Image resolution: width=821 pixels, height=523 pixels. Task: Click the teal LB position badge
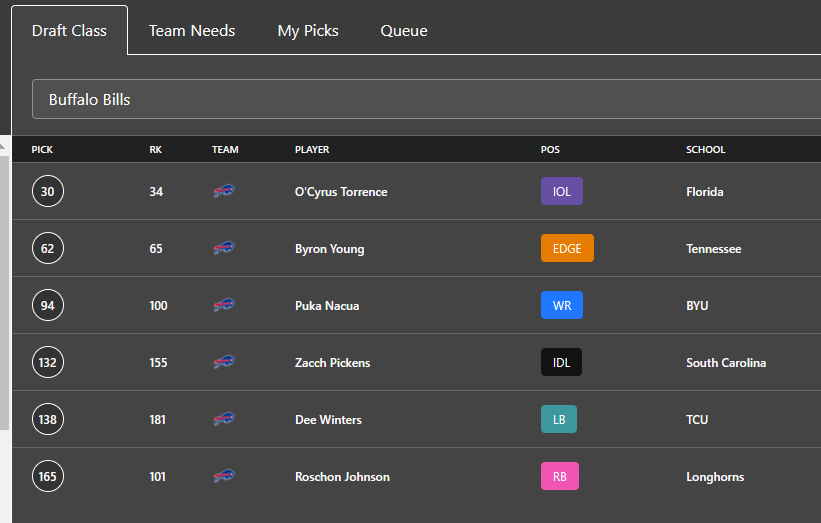pos(559,419)
